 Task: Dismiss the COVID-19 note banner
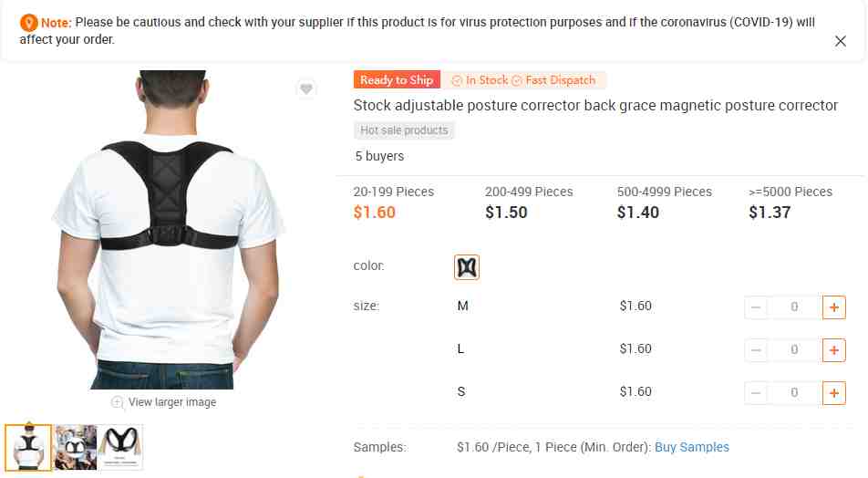(841, 41)
